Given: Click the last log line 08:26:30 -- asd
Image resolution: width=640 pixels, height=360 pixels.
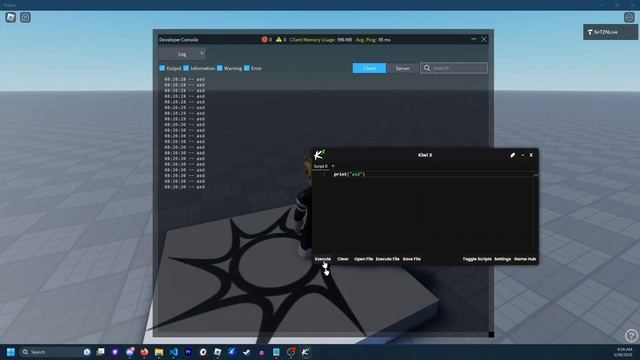Looking at the screenshot, I should coord(184,187).
